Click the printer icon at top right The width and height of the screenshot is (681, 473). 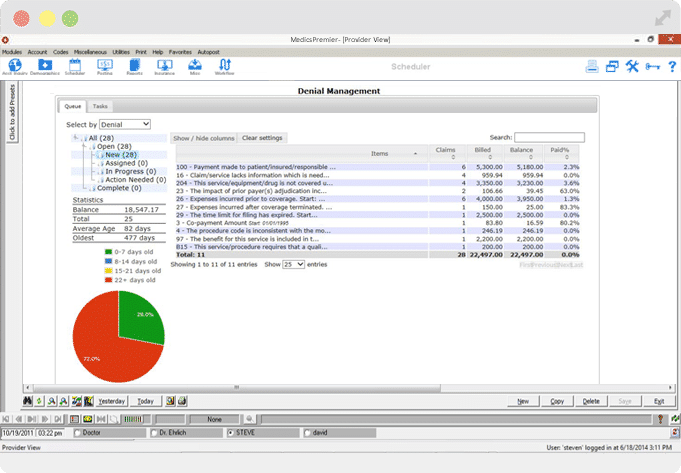592,66
